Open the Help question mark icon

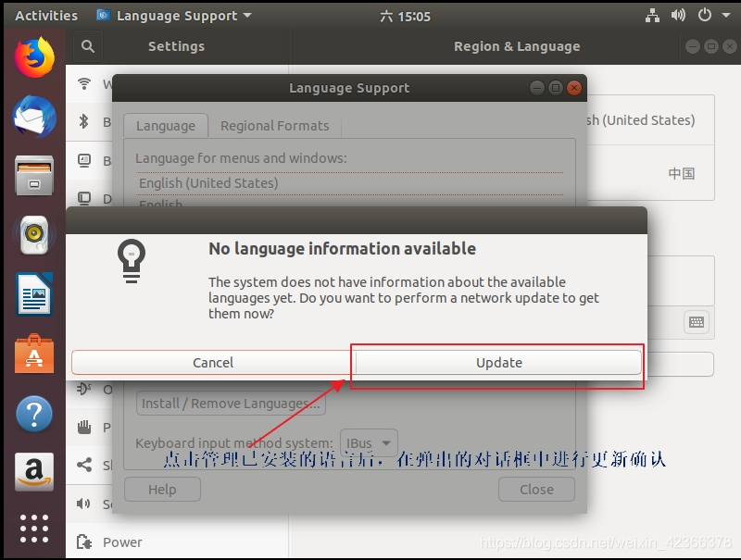point(34,414)
